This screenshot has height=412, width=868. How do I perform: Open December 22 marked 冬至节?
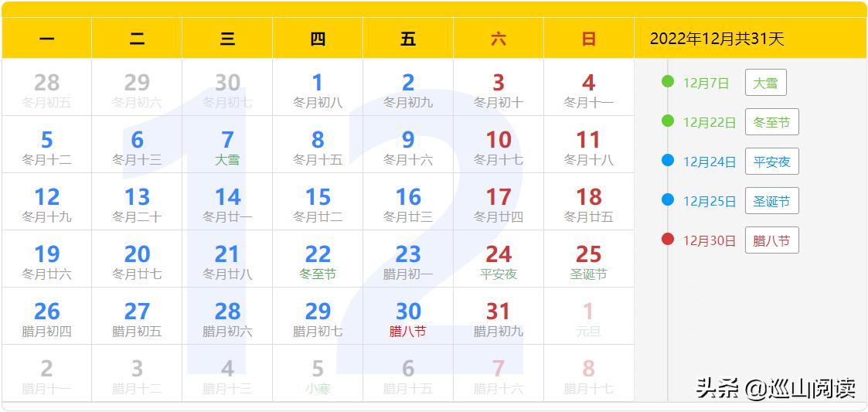coord(318,259)
